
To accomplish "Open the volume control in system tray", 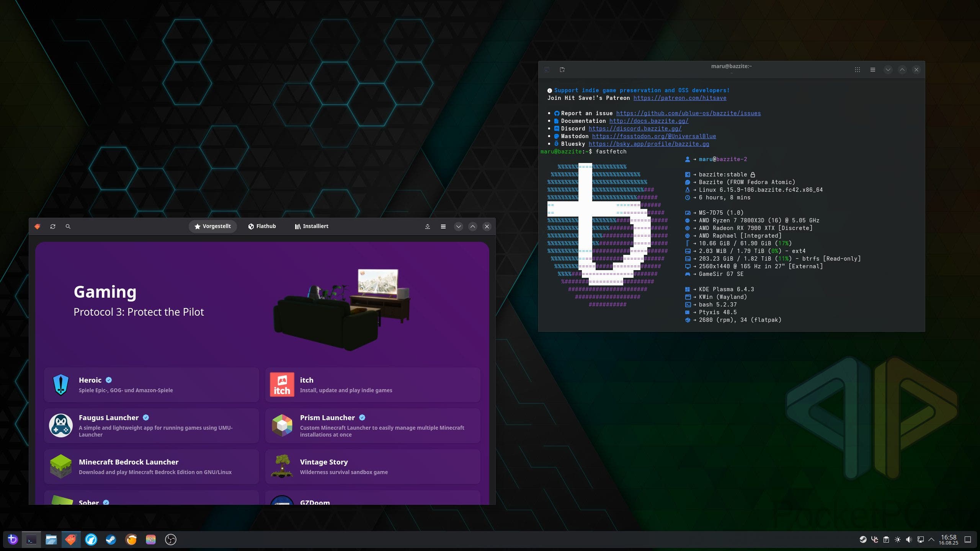I will [x=909, y=540].
